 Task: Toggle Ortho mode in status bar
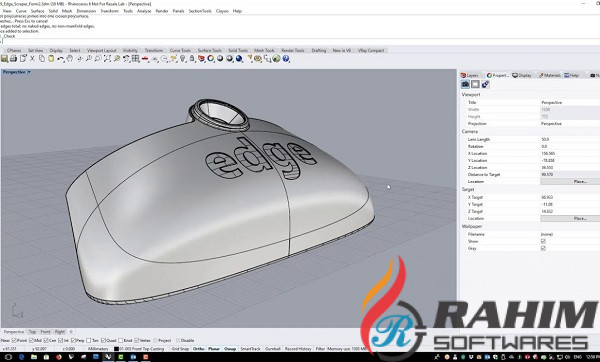(199, 349)
